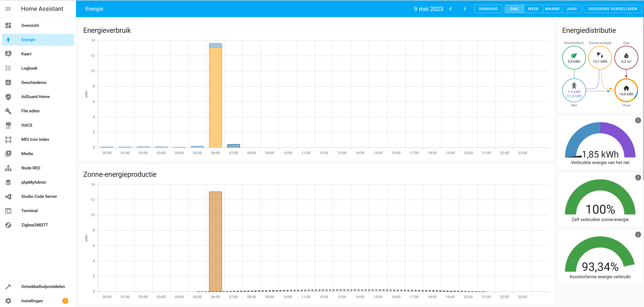The height and width of the screenshot is (307, 644).
Task: Open the Overzicht dashboard icon
Action: [x=8, y=25]
